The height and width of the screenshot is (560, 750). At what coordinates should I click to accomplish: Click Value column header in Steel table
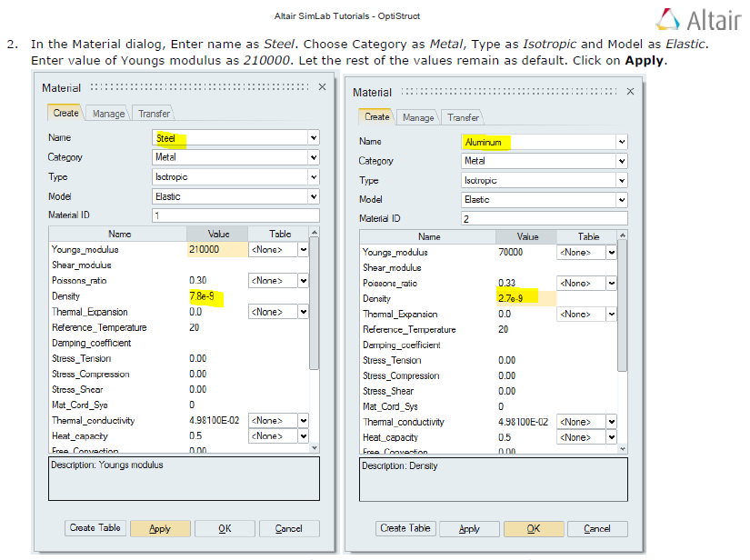click(217, 234)
